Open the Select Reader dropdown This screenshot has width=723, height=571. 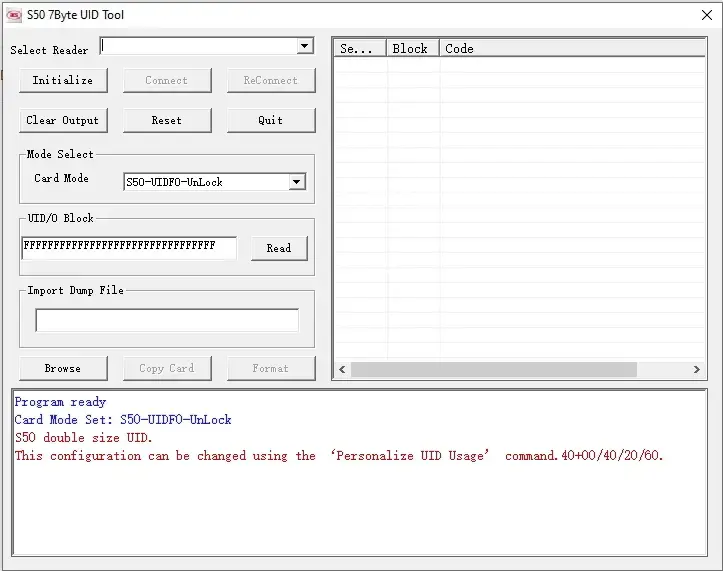pyautogui.click(x=305, y=47)
